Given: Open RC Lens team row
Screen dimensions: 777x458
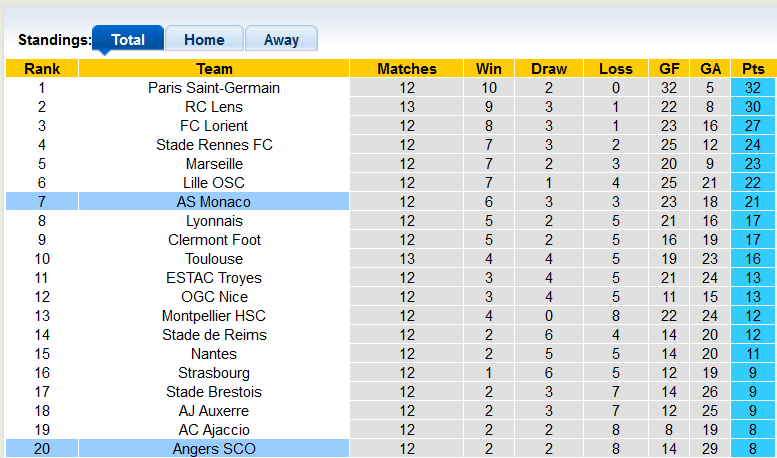Looking at the screenshot, I should (214, 107).
